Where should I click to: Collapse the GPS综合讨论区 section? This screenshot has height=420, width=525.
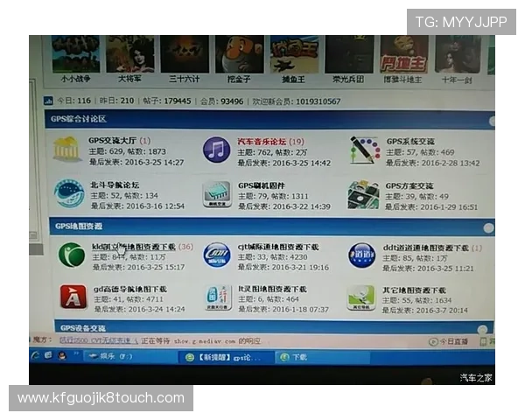[492, 122]
